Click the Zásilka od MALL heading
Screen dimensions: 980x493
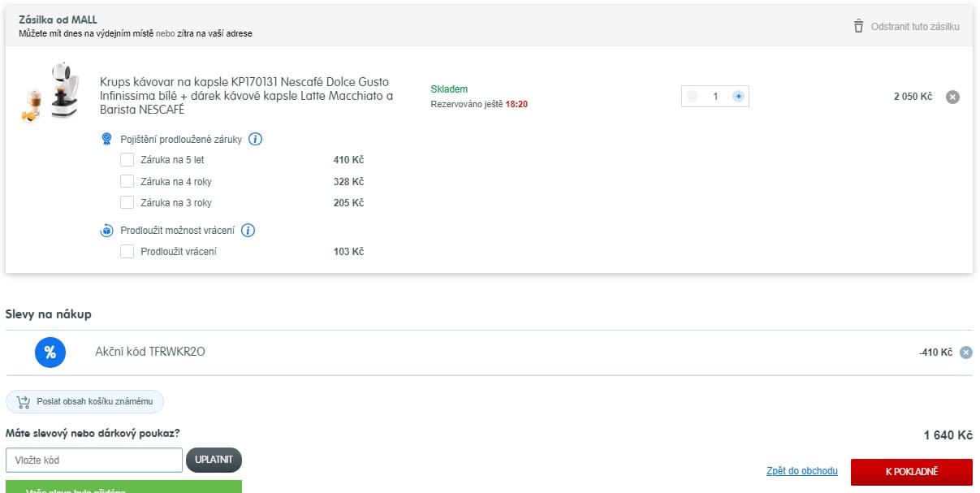tap(58, 19)
